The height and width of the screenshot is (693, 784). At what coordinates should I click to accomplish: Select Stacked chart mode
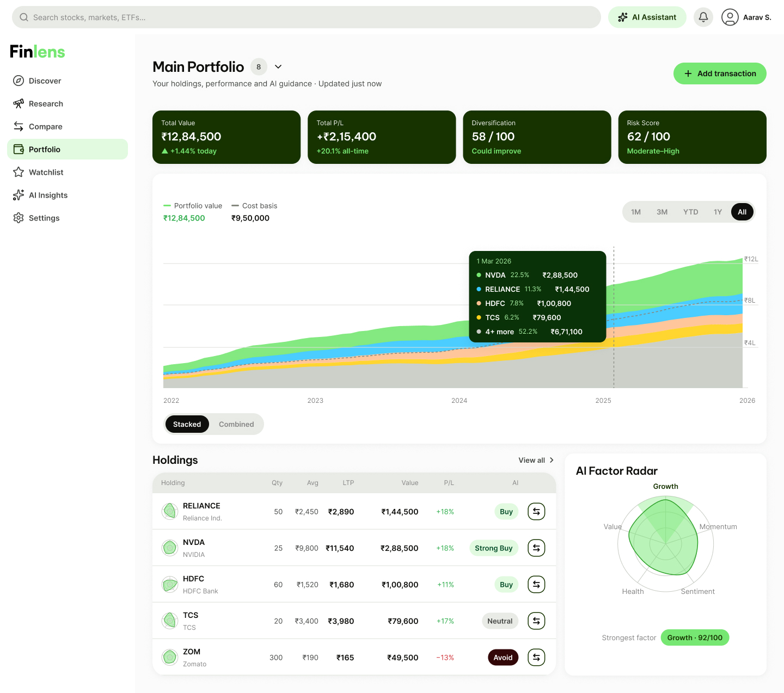pyautogui.click(x=187, y=424)
